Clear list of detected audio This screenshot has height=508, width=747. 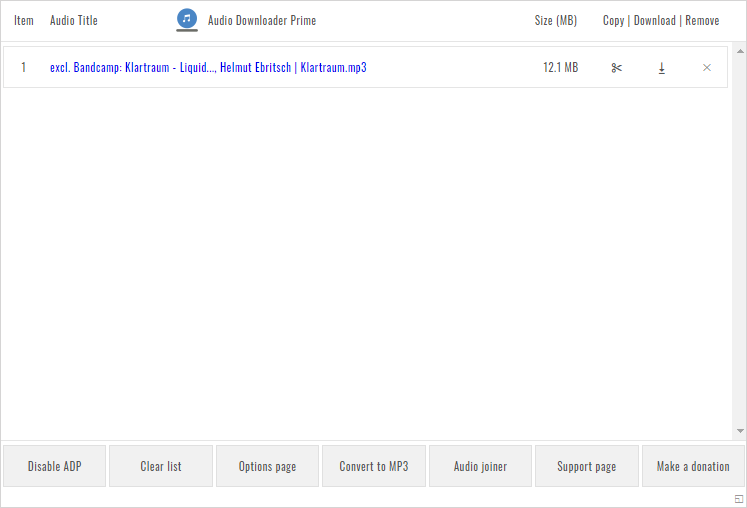[x=161, y=466]
